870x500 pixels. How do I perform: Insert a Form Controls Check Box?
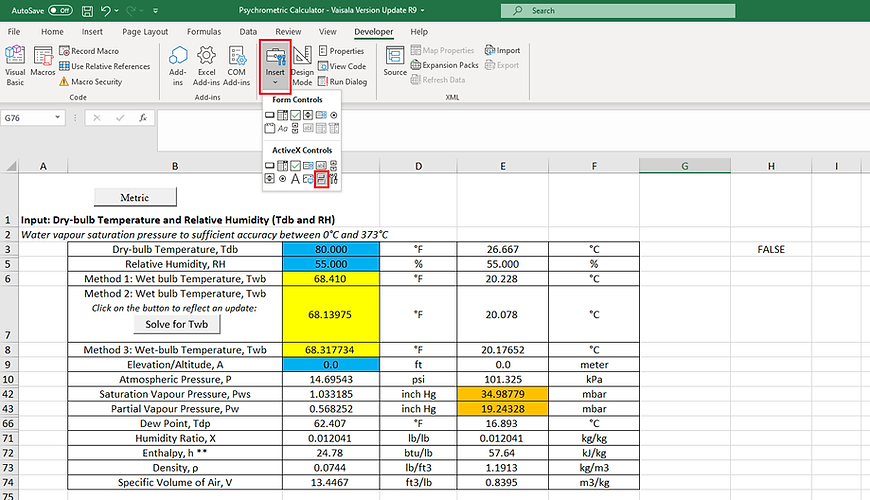click(295, 115)
